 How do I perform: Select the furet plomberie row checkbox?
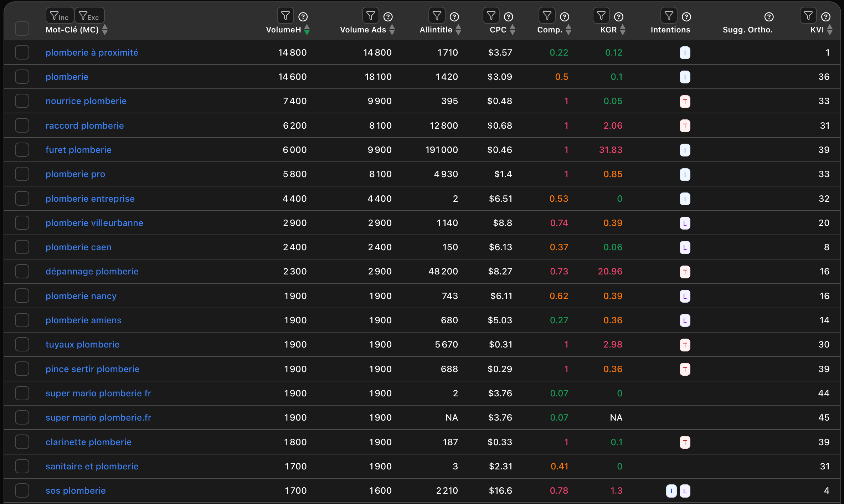pyautogui.click(x=22, y=150)
